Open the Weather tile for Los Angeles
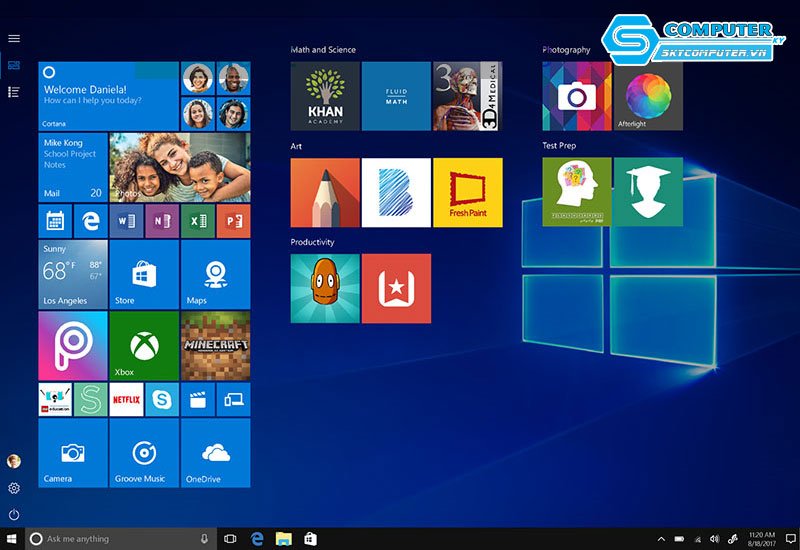The height and width of the screenshot is (550, 800). pyautogui.click(x=73, y=274)
